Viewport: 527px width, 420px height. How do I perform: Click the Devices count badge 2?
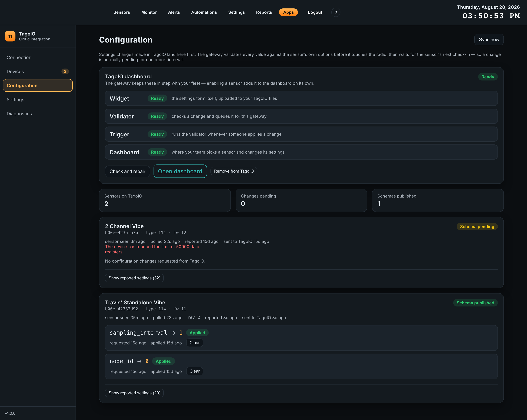[x=65, y=71]
